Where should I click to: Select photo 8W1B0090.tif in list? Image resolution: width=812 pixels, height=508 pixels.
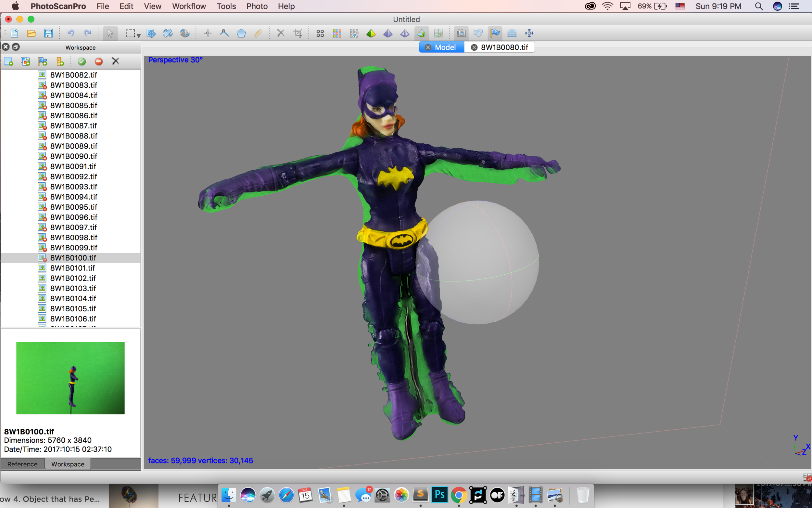(x=70, y=156)
